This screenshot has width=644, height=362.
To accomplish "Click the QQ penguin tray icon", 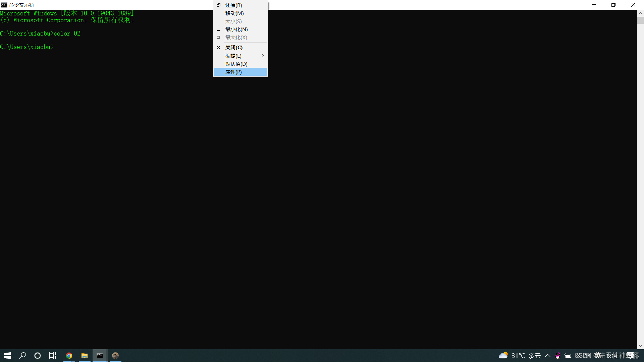I will coord(558,356).
